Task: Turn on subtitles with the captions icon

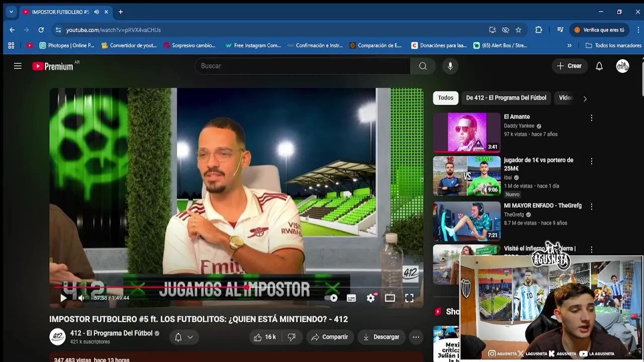Action: click(x=351, y=298)
